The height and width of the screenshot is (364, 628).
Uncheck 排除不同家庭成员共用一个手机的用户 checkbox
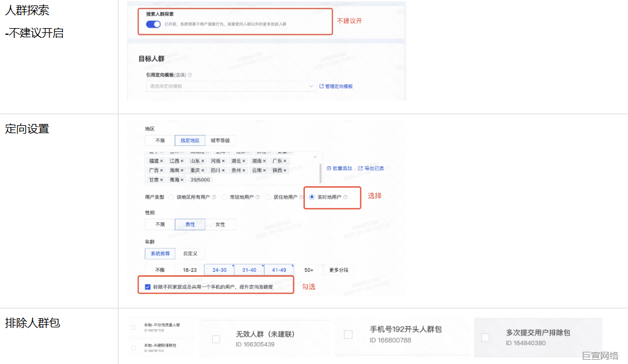148,286
